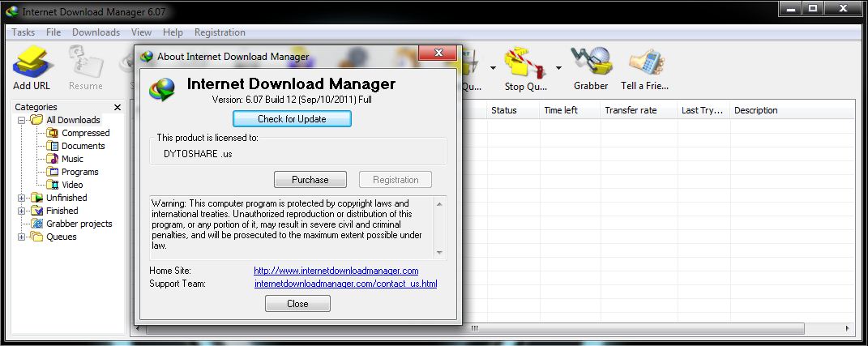The width and height of the screenshot is (868, 346).
Task: Open the Support Team contact_us.html link
Action: point(346,284)
